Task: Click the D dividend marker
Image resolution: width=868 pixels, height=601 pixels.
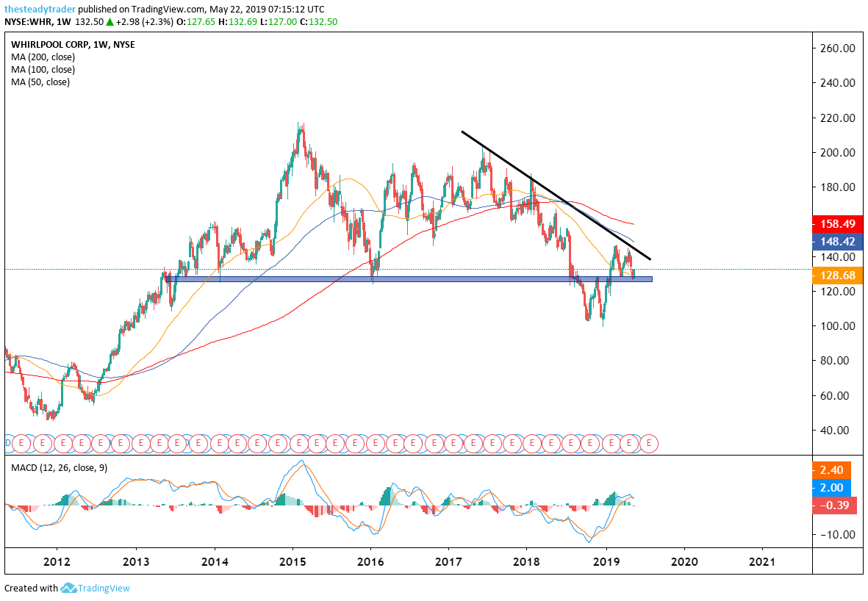Action: coord(8,443)
